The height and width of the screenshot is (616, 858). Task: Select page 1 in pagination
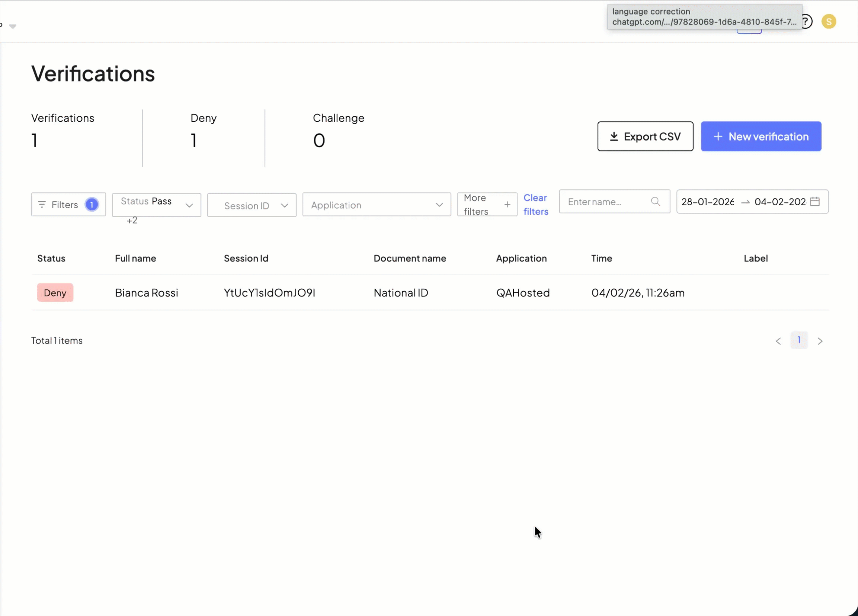pos(798,340)
